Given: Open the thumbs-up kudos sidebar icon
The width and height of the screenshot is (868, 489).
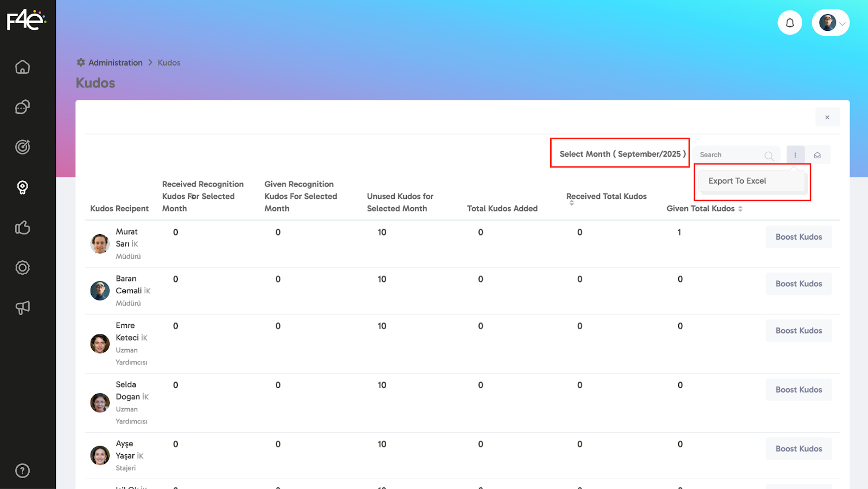Looking at the screenshot, I should (x=22, y=228).
